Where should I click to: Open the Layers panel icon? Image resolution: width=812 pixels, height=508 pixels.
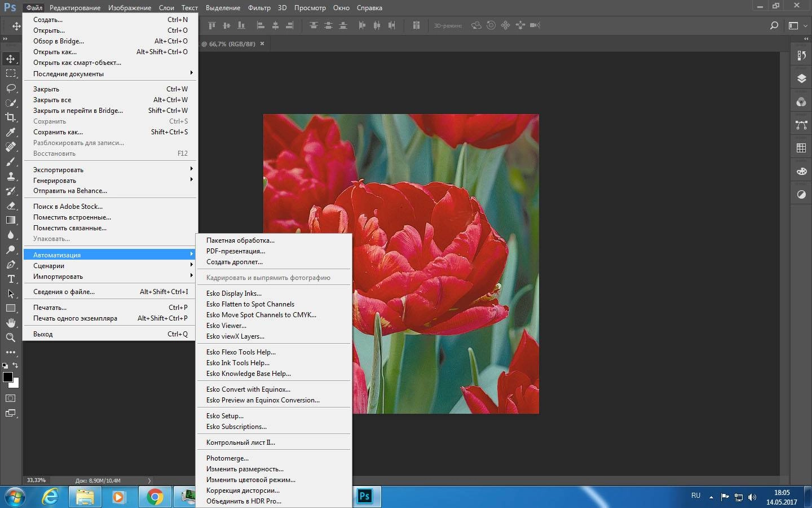click(801, 78)
